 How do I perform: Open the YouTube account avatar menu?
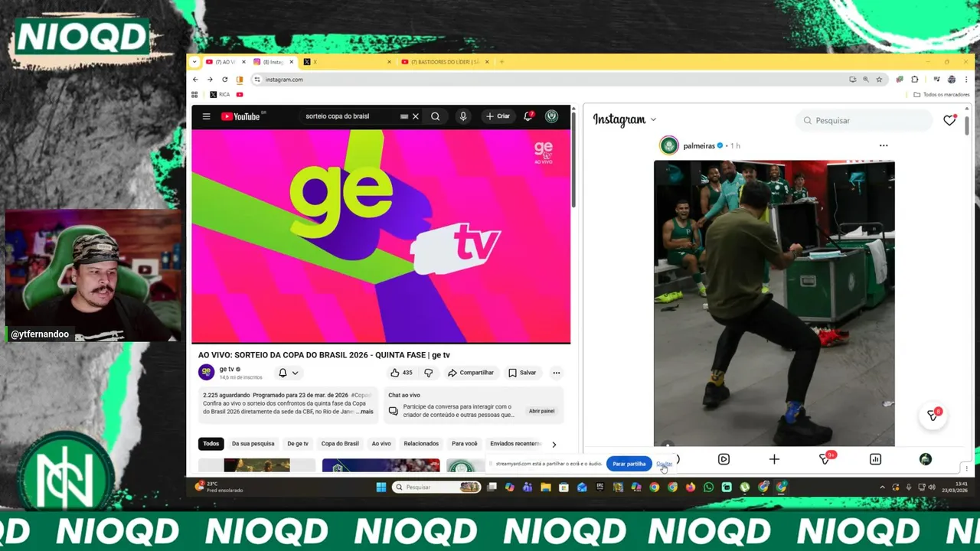pyautogui.click(x=551, y=116)
